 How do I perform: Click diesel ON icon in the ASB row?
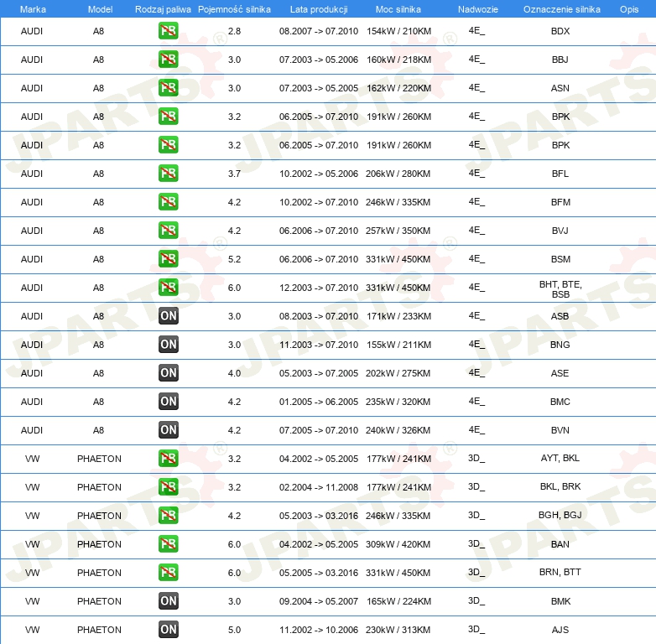coord(168,316)
